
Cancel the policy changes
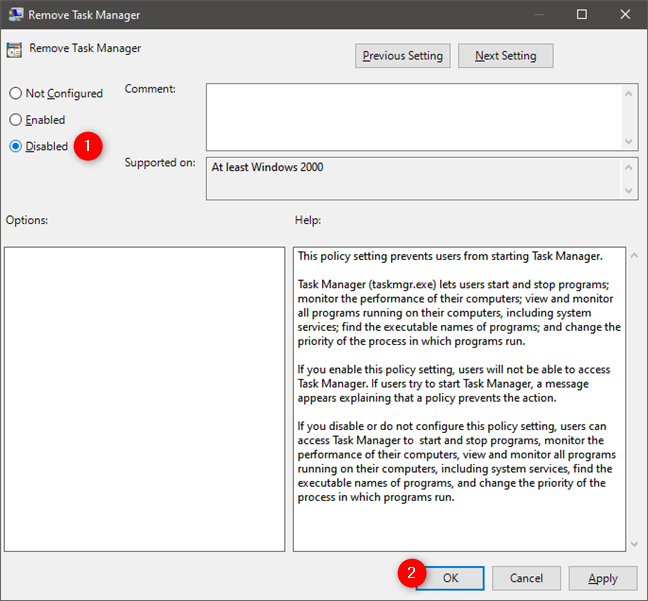526,578
